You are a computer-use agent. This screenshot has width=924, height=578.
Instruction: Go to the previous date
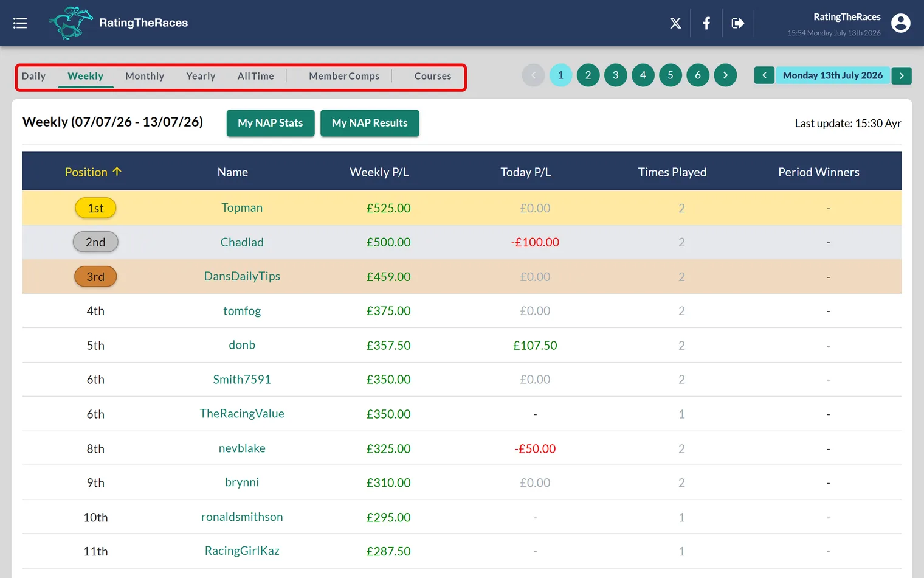tap(764, 75)
